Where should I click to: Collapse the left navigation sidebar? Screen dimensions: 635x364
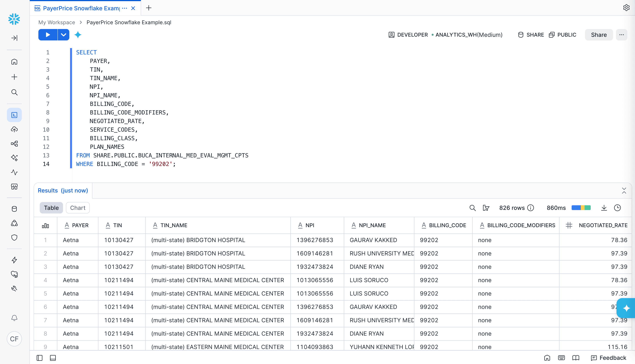(x=14, y=38)
